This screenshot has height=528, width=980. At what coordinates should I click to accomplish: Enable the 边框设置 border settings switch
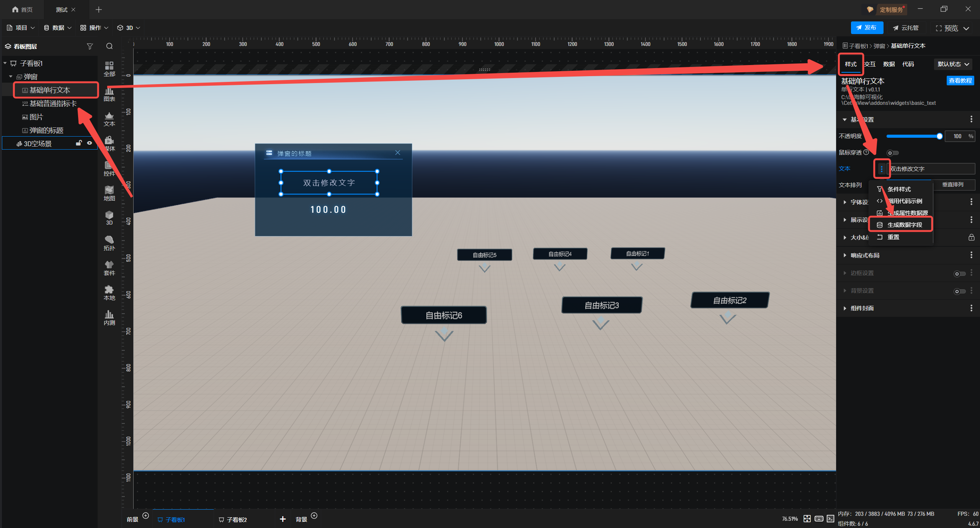click(959, 274)
